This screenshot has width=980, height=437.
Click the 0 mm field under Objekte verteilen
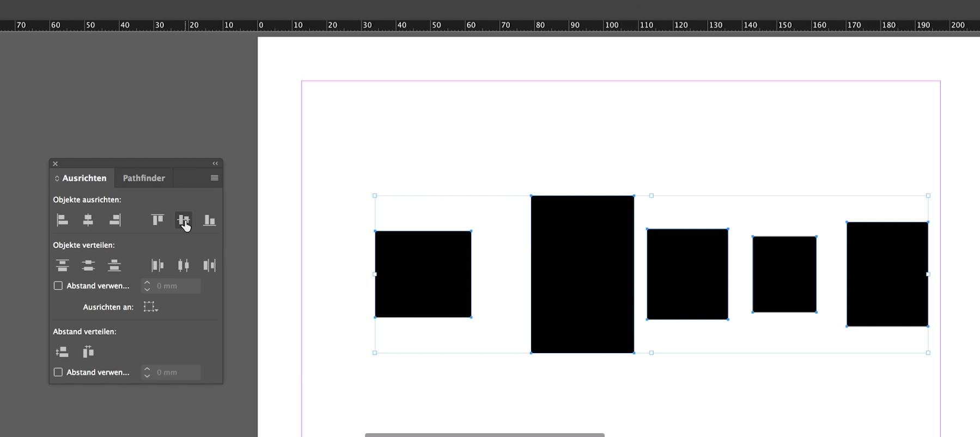tap(177, 286)
